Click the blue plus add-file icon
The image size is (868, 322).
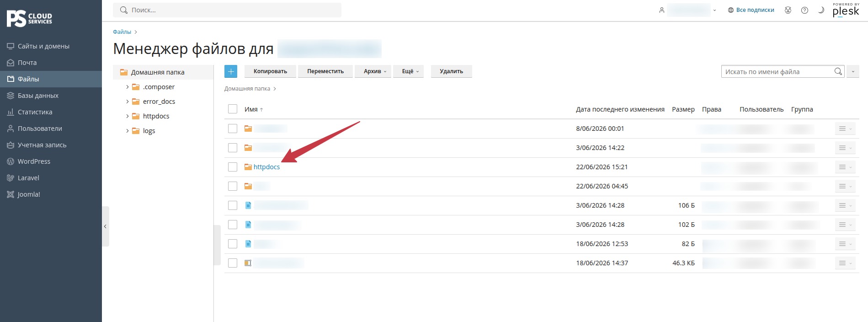231,71
